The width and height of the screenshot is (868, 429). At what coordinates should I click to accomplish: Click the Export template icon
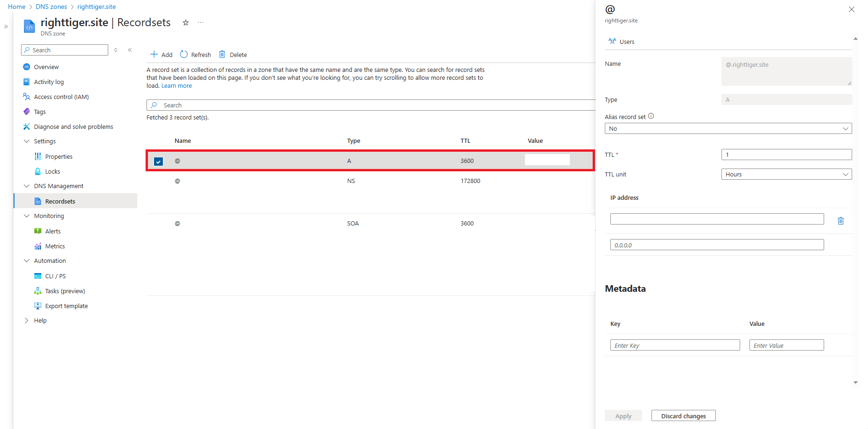(x=38, y=306)
